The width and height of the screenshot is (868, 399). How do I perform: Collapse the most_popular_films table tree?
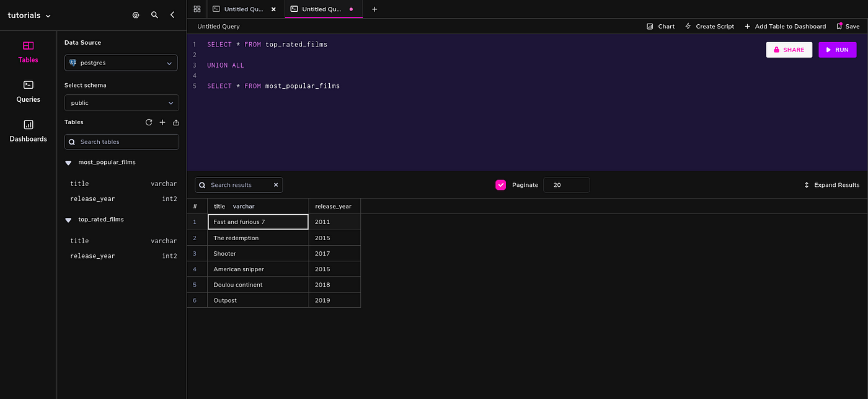click(68, 163)
